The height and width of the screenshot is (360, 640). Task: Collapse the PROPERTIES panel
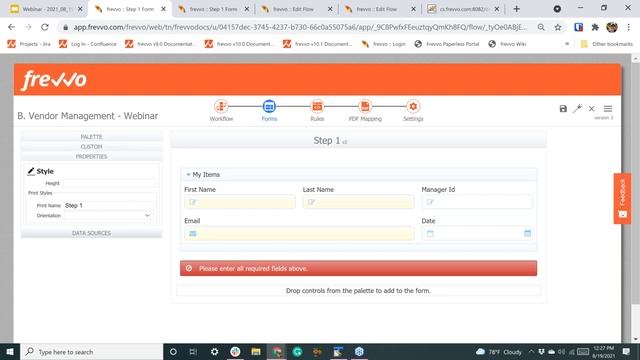point(91,156)
